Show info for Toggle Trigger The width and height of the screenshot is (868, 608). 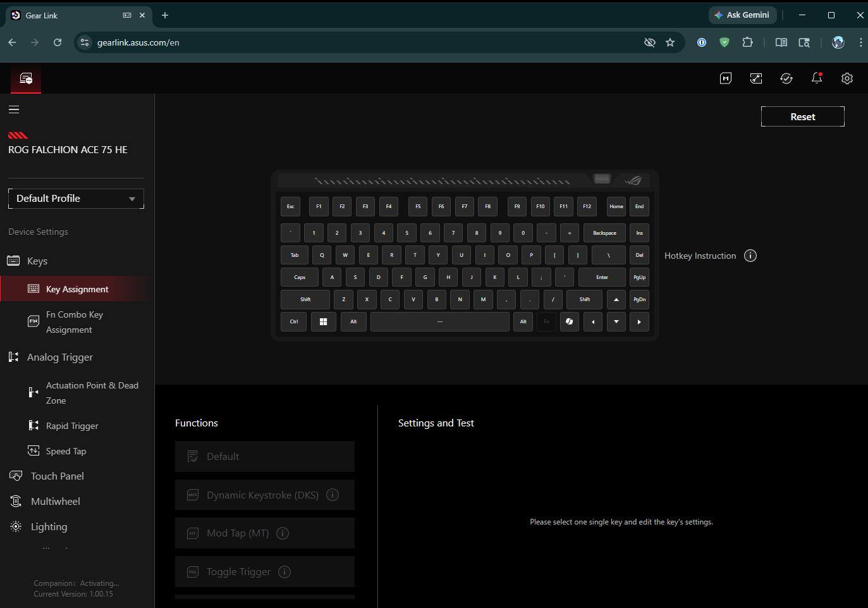click(284, 572)
